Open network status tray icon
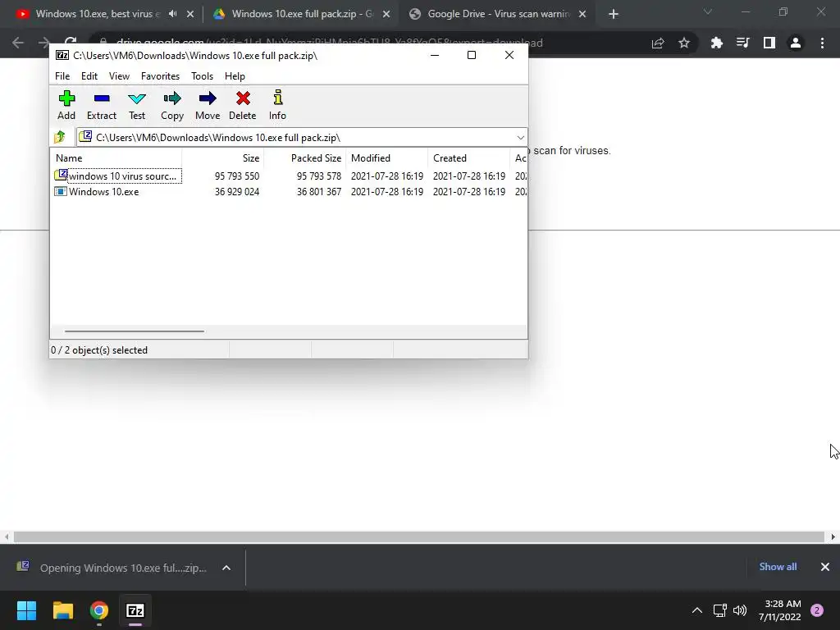Image resolution: width=840 pixels, height=630 pixels. pyautogui.click(x=719, y=610)
